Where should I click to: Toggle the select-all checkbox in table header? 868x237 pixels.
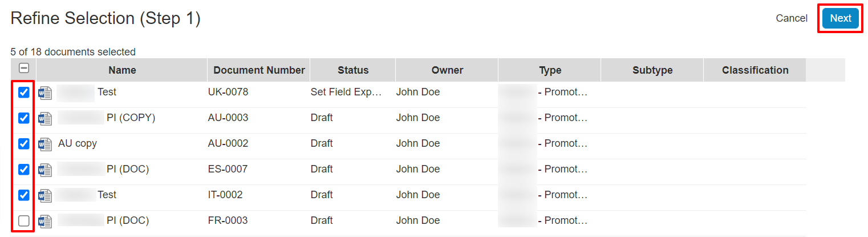click(x=24, y=69)
